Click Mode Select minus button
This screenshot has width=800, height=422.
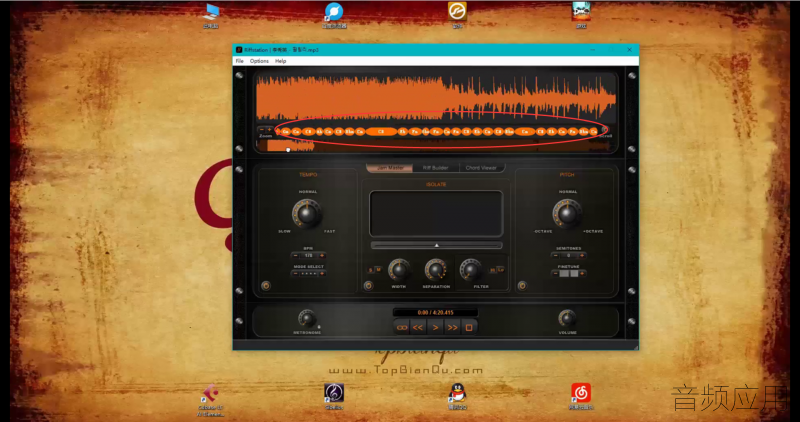click(295, 274)
